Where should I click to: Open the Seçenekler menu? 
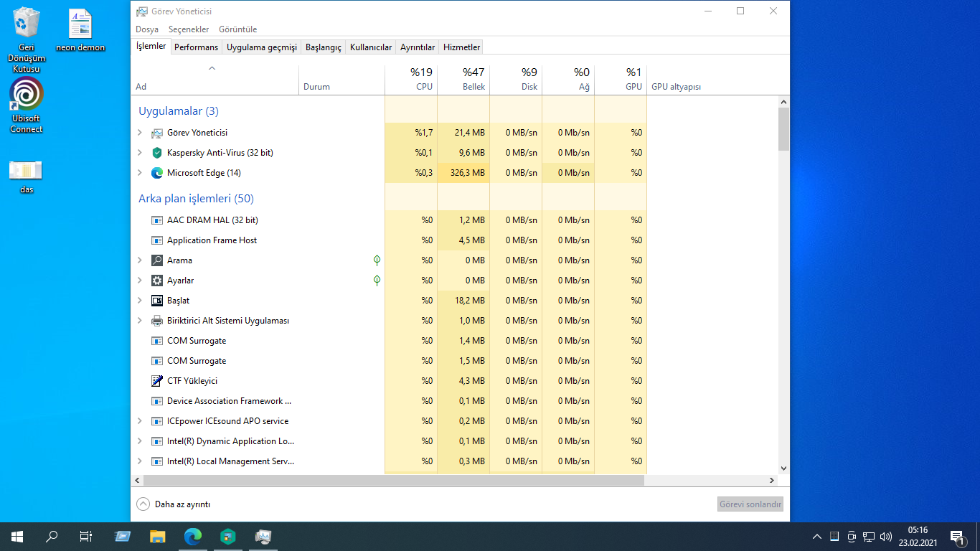pyautogui.click(x=189, y=29)
